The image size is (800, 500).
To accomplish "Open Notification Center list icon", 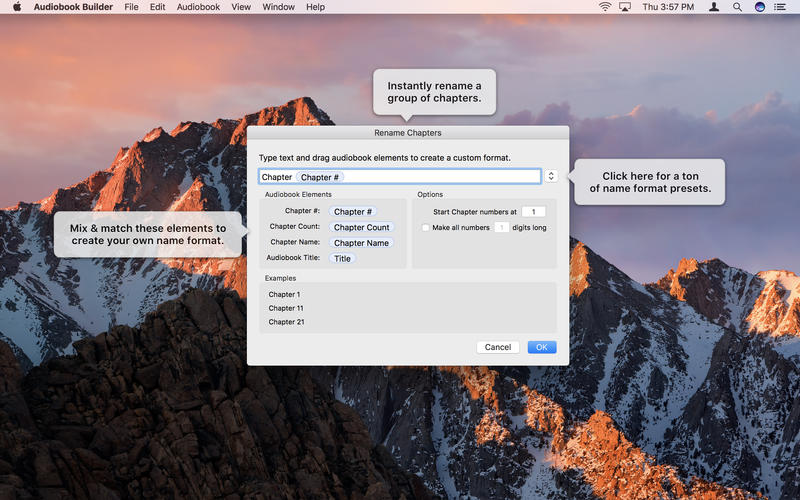I will [783, 7].
